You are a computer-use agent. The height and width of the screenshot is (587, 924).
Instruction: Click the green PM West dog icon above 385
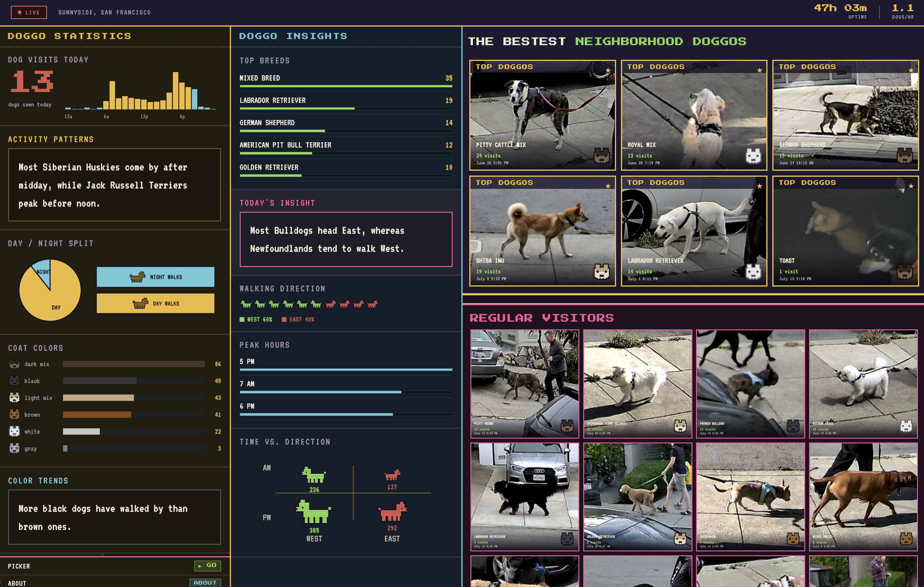313,512
